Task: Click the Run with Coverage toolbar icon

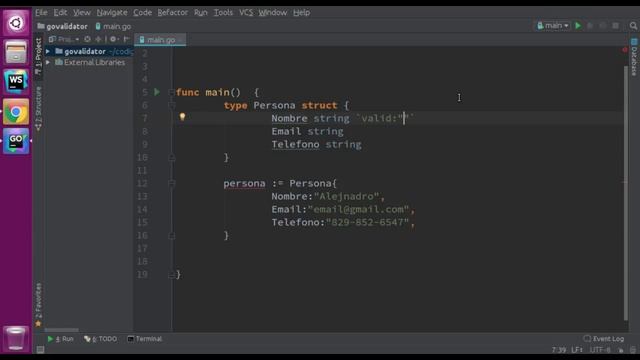Action: coord(603,26)
